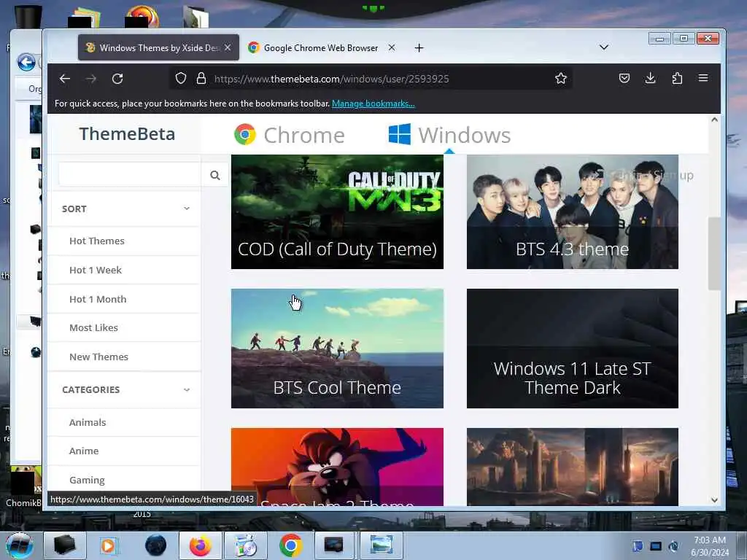Open the BTS 4.3 theme thumbnail

click(572, 212)
